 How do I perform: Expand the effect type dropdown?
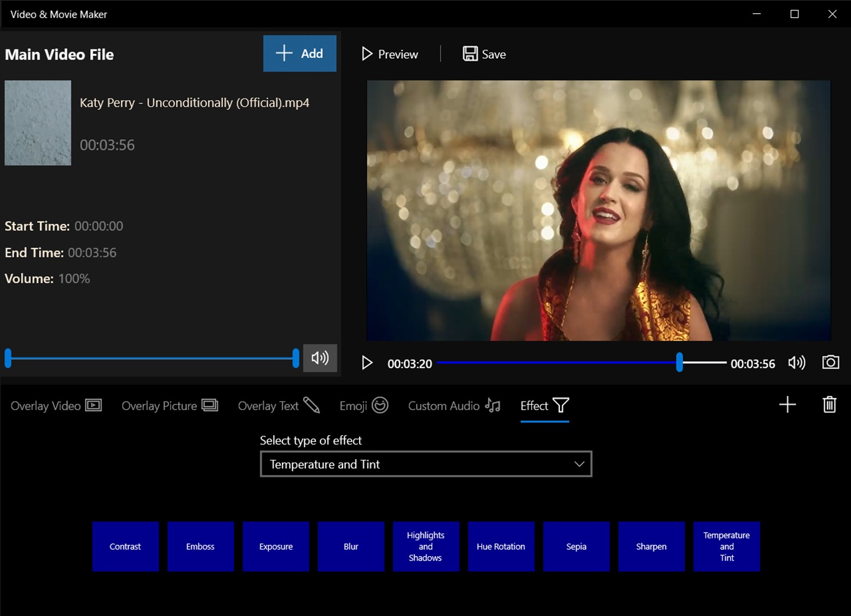[x=426, y=464]
